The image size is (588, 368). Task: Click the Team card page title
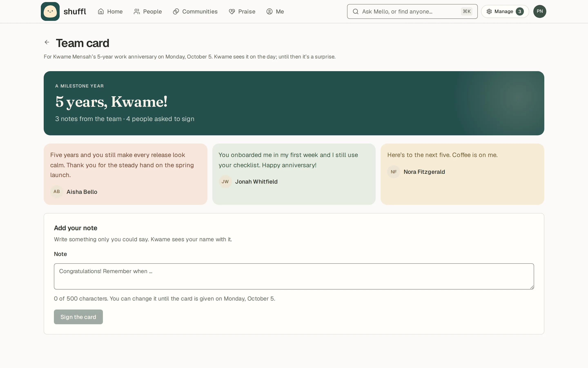point(82,43)
